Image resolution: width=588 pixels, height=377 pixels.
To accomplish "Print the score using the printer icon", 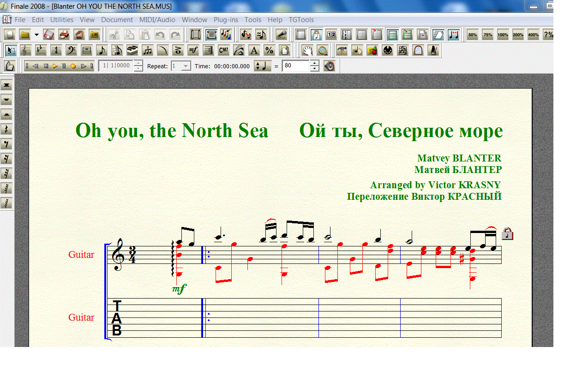I will click(x=64, y=35).
